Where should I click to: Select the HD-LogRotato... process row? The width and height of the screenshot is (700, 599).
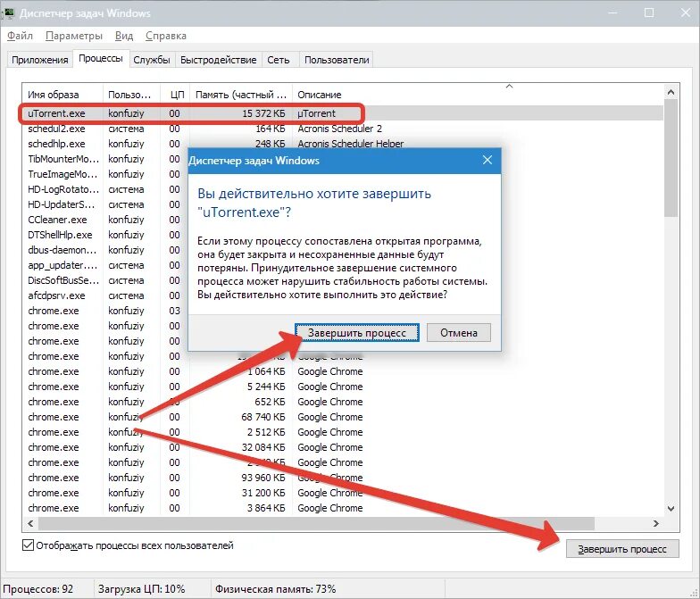pyautogui.click(x=105, y=189)
